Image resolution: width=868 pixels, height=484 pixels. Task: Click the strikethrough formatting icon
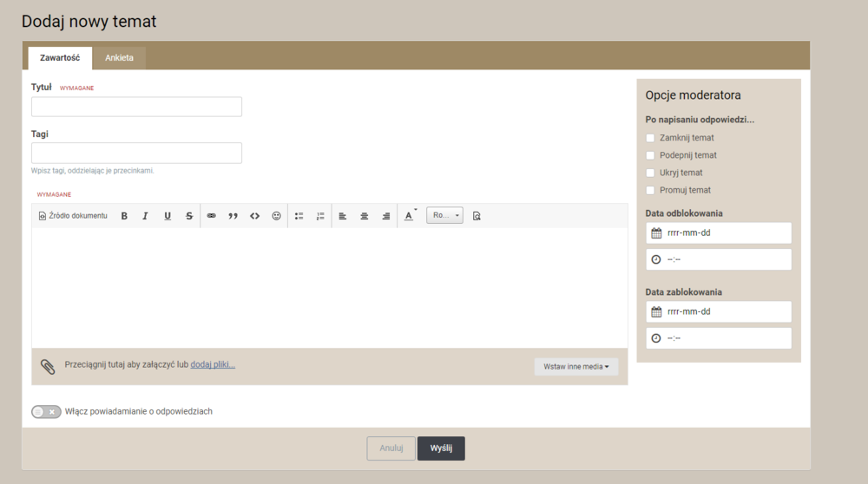point(189,216)
